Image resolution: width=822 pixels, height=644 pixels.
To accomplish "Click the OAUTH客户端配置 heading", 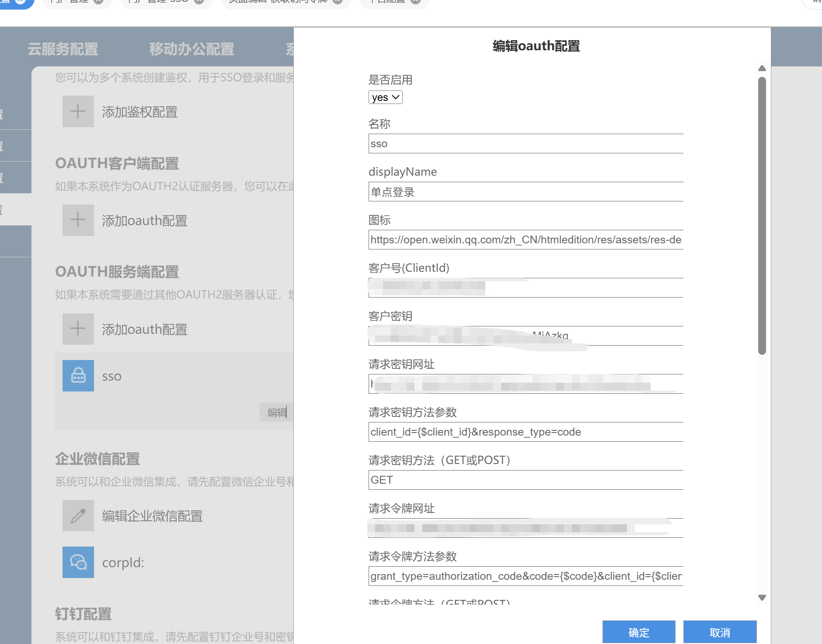I will click(117, 163).
